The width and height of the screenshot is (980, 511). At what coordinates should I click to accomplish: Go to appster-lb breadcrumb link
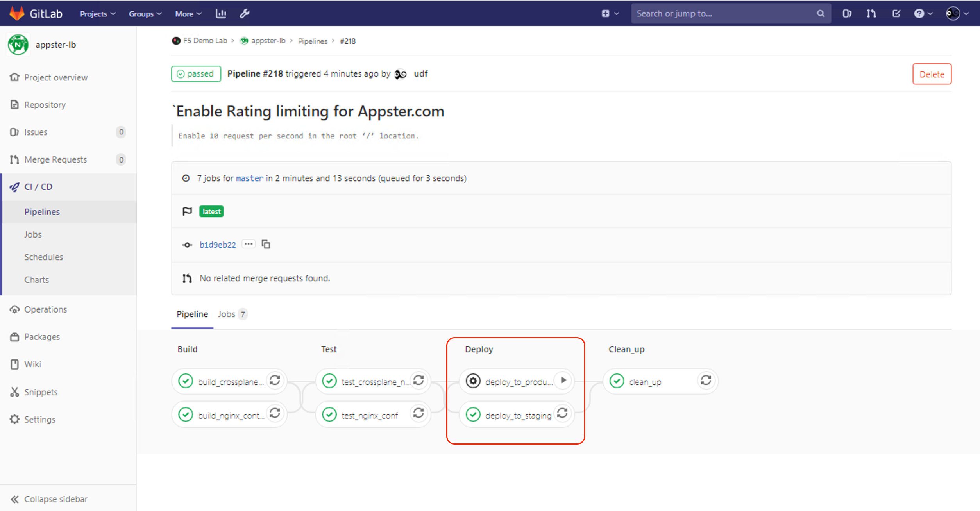pyautogui.click(x=268, y=41)
